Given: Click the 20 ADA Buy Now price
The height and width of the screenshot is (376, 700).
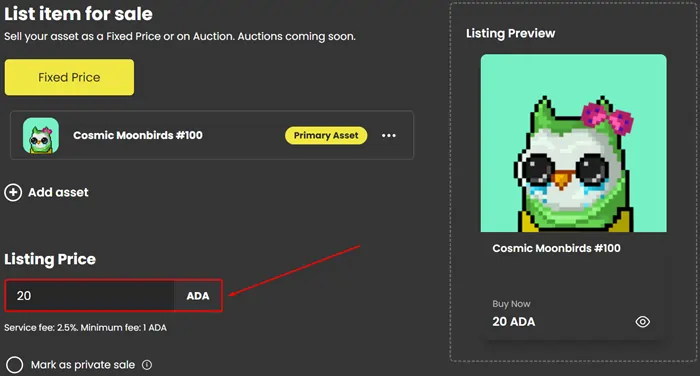Looking at the screenshot, I should point(513,322).
